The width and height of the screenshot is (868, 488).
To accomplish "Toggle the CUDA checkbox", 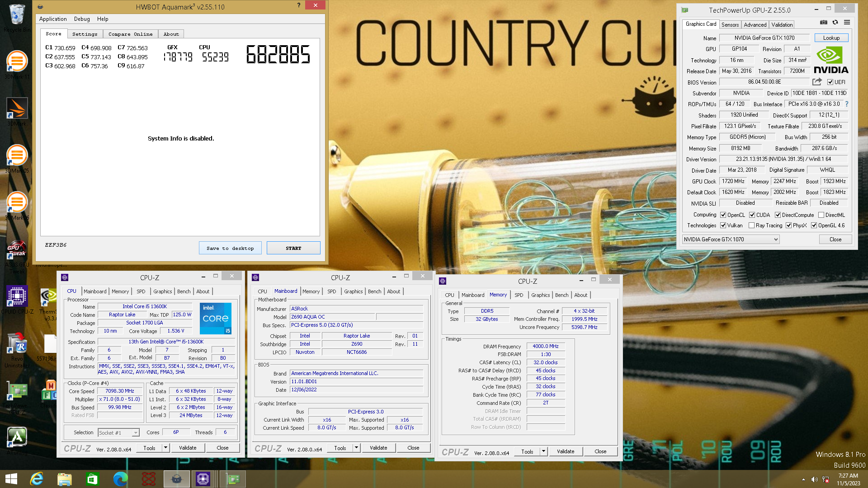I will pos(752,215).
